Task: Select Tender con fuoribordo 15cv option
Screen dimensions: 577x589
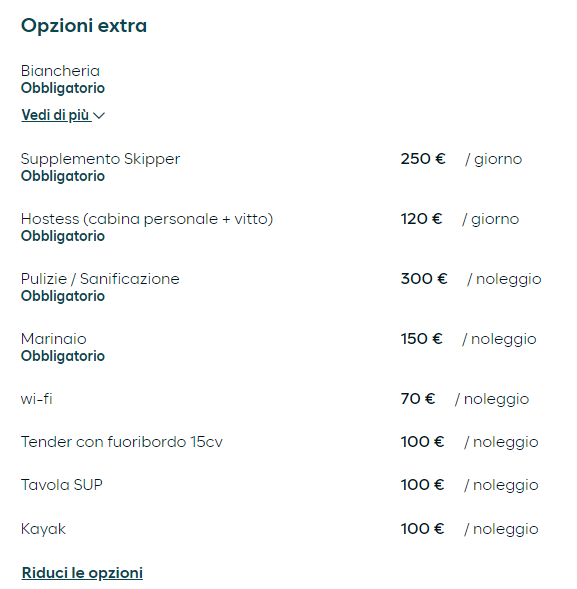Action: (x=122, y=442)
